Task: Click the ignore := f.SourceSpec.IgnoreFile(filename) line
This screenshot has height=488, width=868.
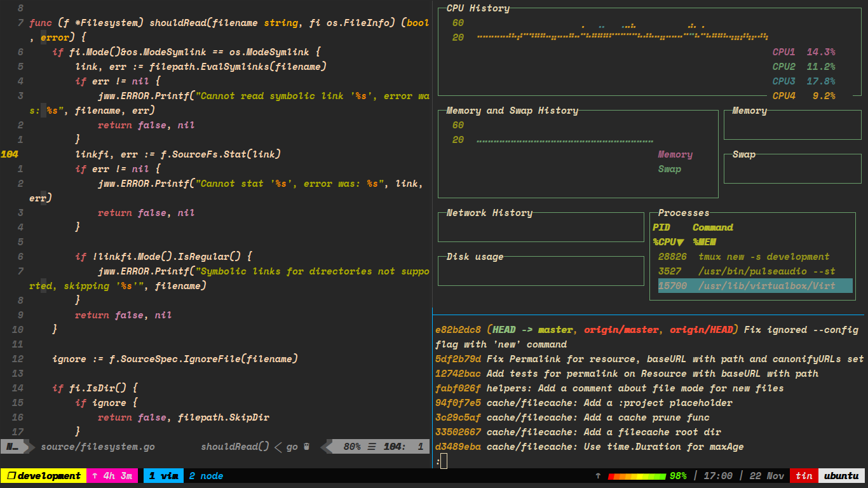Action: 175,359
